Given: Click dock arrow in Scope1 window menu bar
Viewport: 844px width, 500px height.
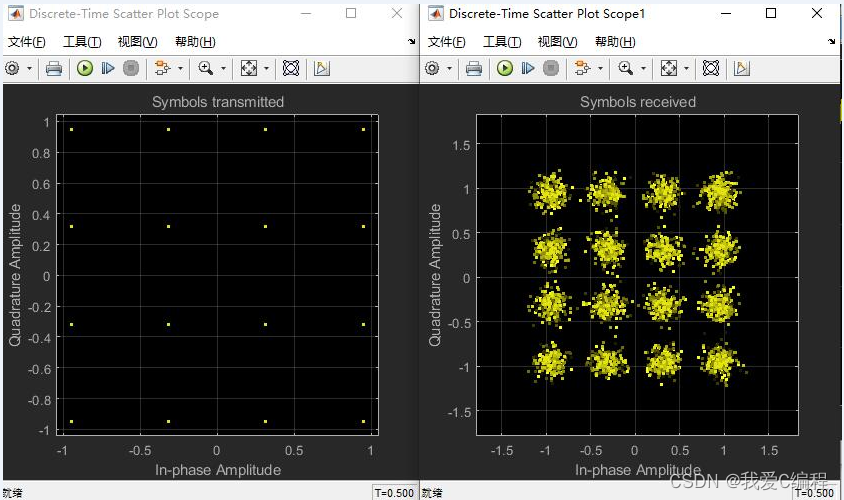Looking at the screenshot, I should [832, 41].
